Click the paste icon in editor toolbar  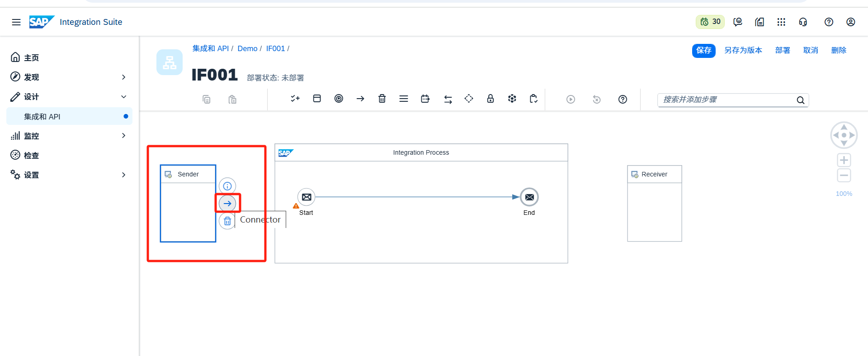[x=232, y=100]
